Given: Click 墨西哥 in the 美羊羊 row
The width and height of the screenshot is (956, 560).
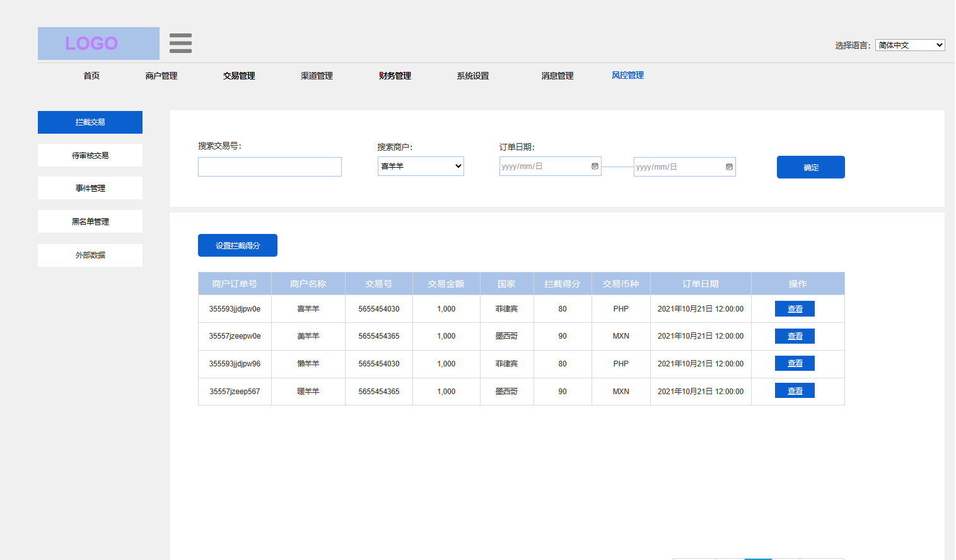Looking at the screenshot, I should (507, 336).
